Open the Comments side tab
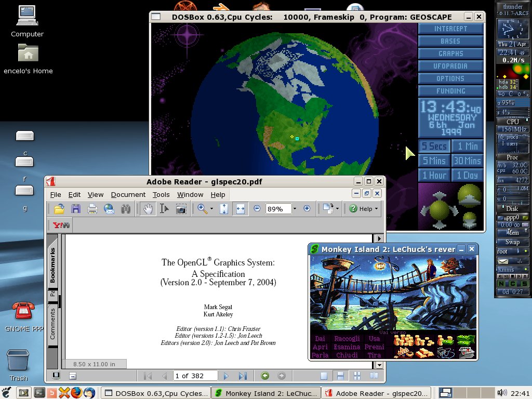Screen dimensions: 532x399 (52, 324)
